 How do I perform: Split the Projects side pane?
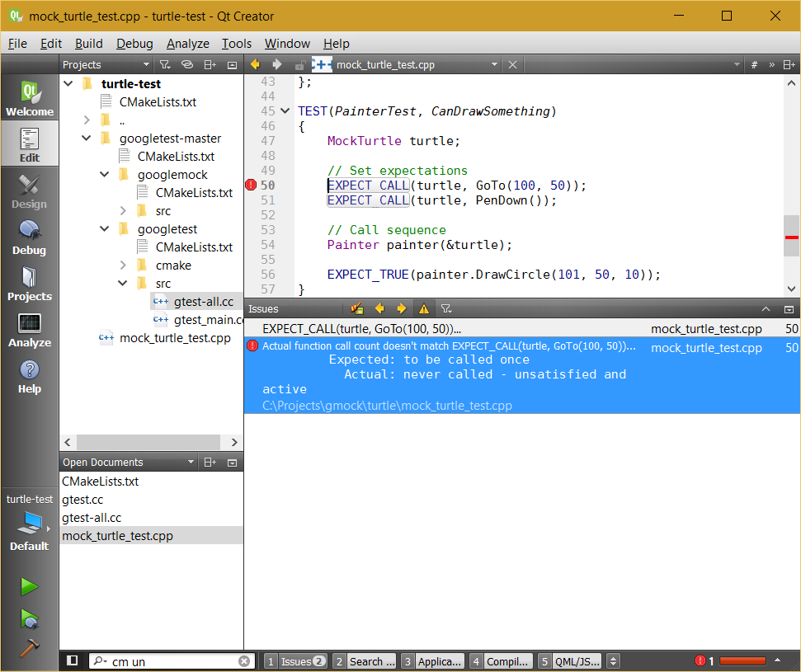210,65
